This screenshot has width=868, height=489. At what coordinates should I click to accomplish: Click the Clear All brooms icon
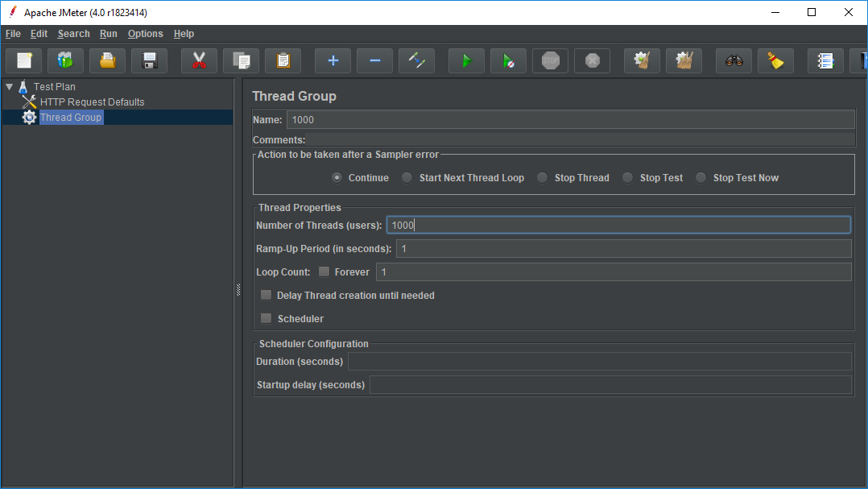pyautogui.click(x=684, y=60)
